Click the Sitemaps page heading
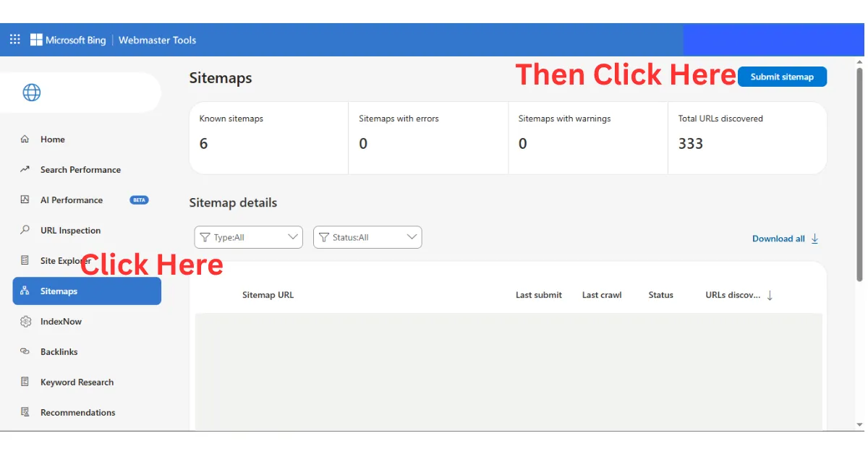The image size is (868, 454). point(221,78)
